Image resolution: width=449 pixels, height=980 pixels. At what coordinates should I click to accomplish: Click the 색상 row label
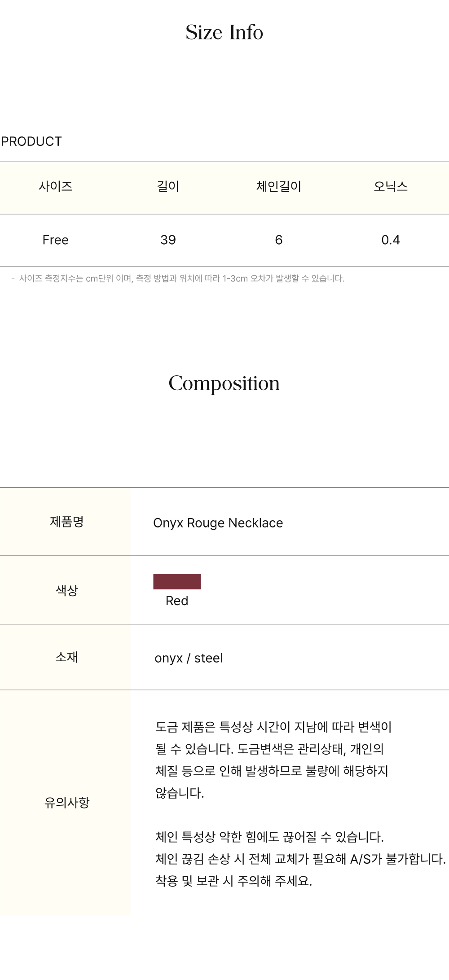66,590
